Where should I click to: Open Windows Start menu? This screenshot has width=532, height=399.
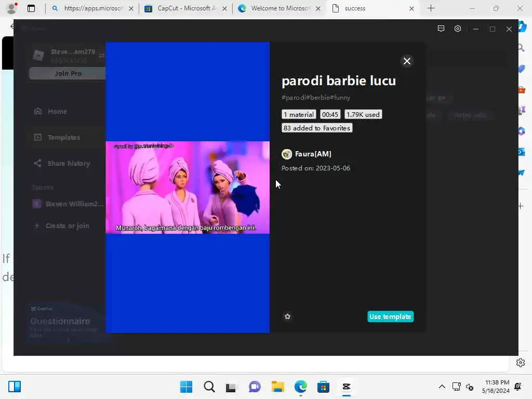[186, 387]
